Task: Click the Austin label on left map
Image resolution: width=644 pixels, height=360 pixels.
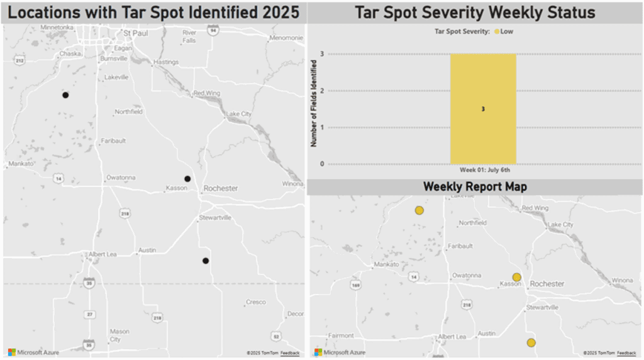Action: (x=147, y=250)
